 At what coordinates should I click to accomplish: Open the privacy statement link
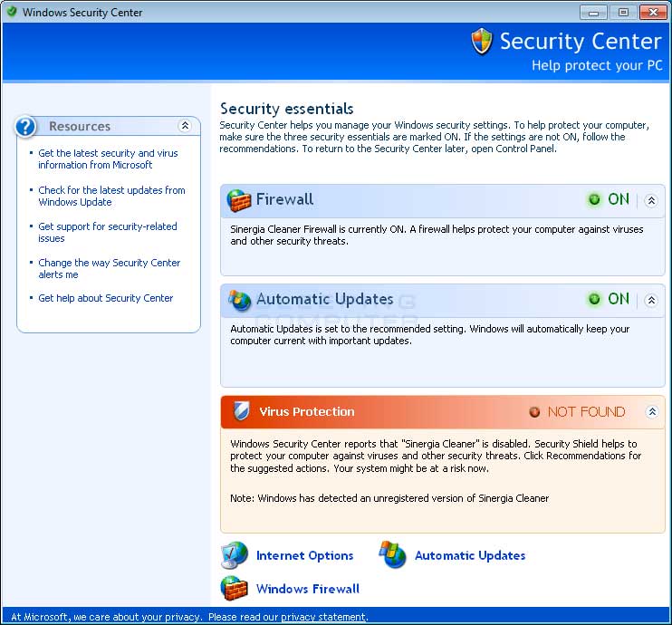323,617
